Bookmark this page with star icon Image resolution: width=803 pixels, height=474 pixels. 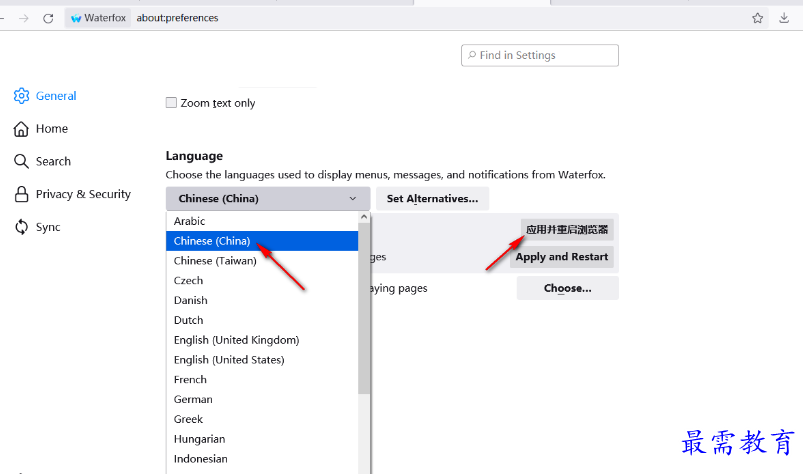point(757,18)
